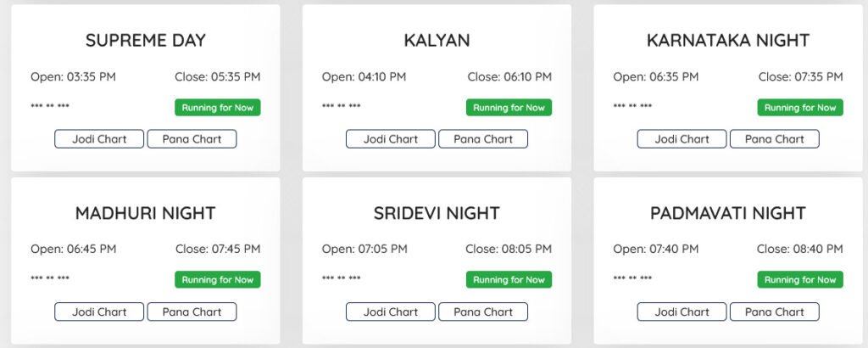Click Karnataka Night Running for Now badge
Viewport: 868px width, 348px height.
pyautogui.click(x=800, y=108)
